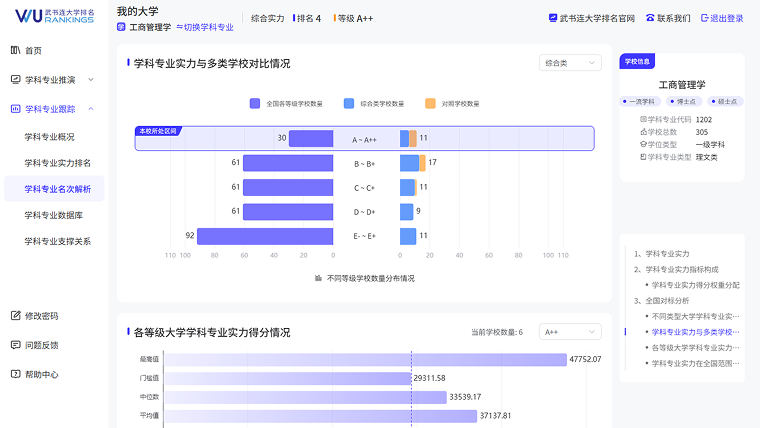Jump to 学科专业实力与多类学校… outline item
The width and height of the screenshot is (760, 428).
click(695, 332)
